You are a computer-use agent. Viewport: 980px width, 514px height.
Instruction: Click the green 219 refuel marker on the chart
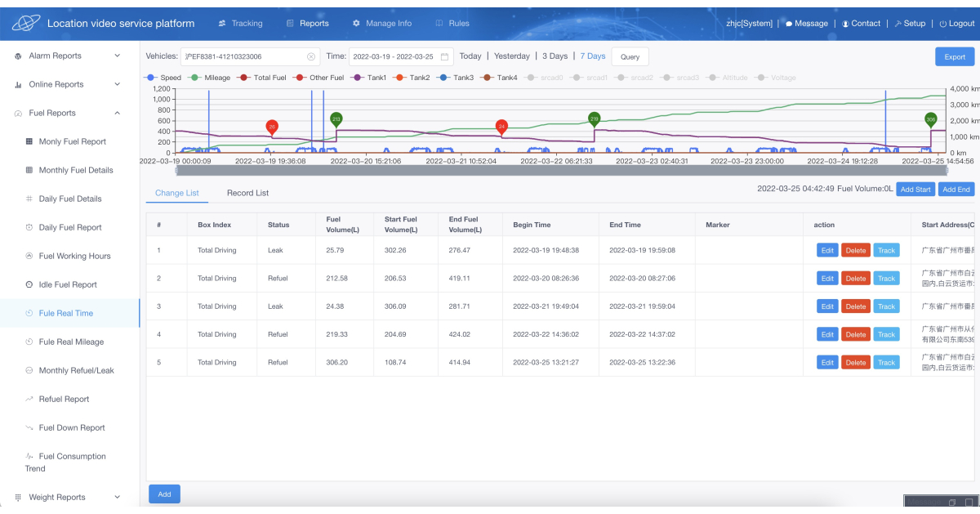tap(594, 119)
